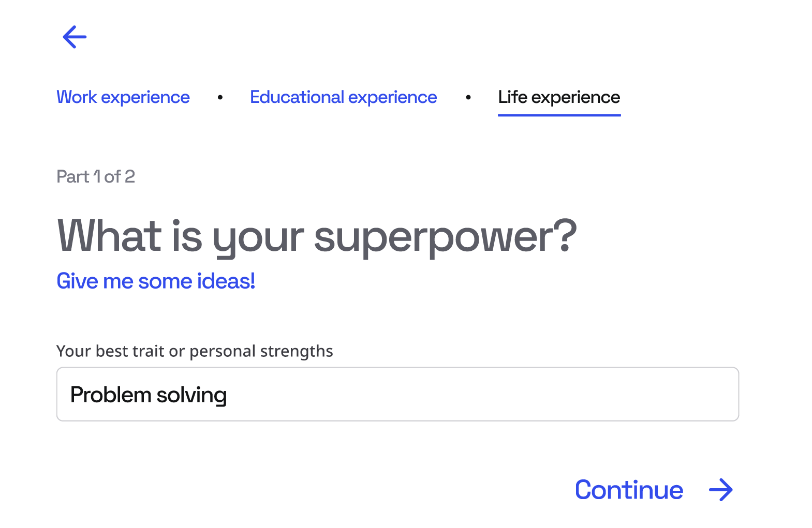Click the Part 1 of 2 indicator
The image size is (812, 528).
point(96,177)
